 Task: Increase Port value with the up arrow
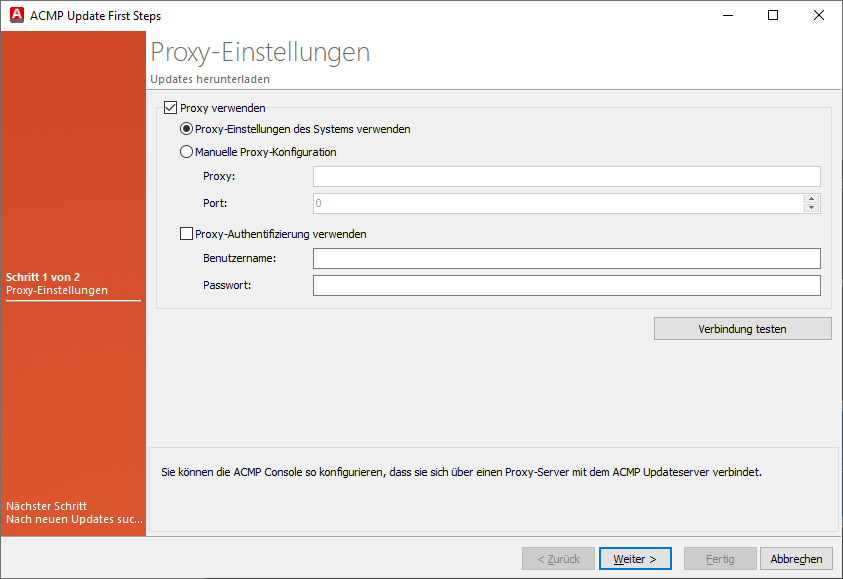(811, 199)
